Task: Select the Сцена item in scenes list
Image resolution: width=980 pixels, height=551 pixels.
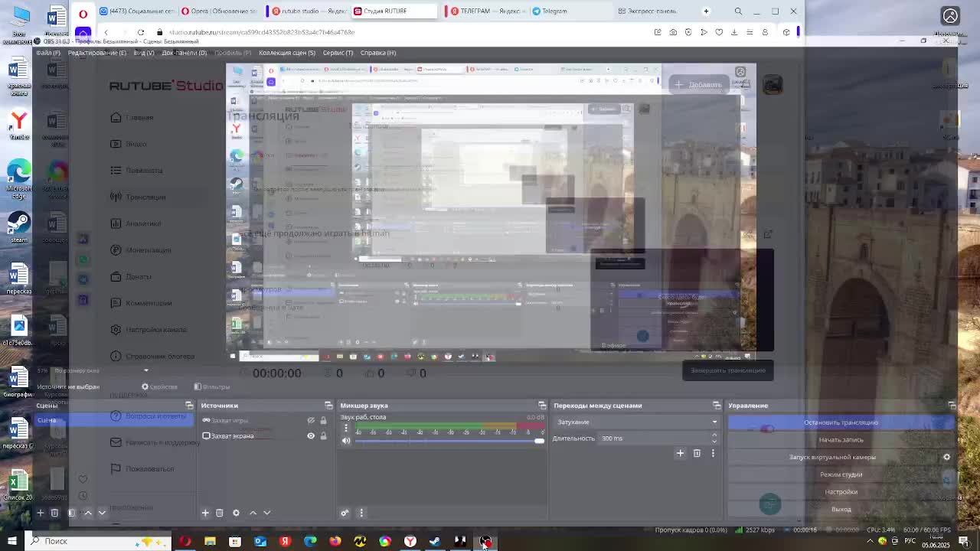Action: point(115,420)
